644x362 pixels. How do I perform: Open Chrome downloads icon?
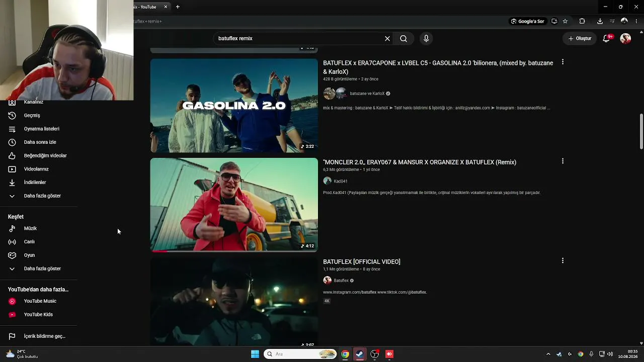(600, 21)
